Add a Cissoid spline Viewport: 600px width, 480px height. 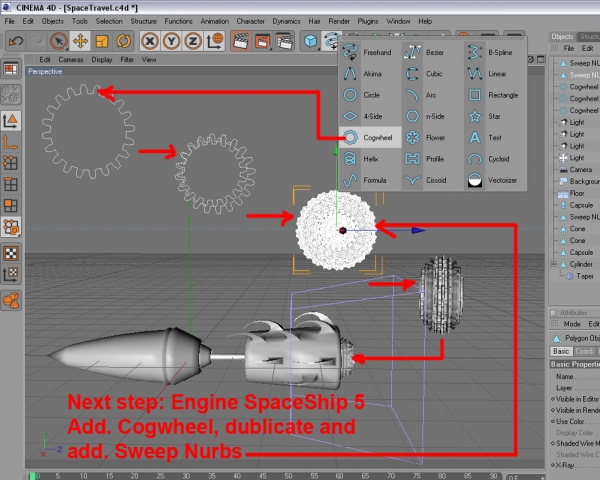point(432,180)
